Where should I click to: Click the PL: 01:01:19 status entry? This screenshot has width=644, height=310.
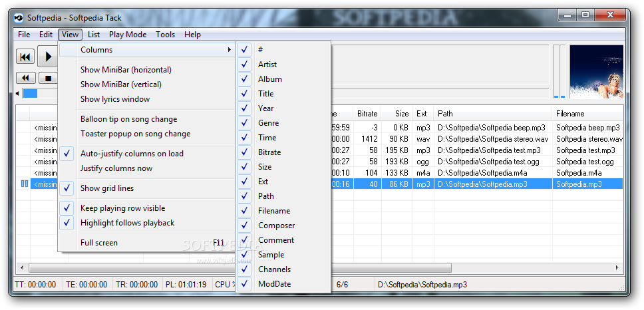point(186,285)
